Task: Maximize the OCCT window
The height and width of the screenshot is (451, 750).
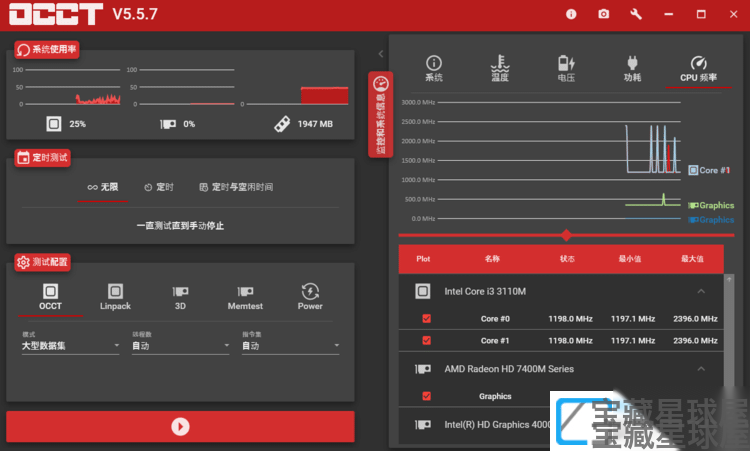Action: coord(701,14)
